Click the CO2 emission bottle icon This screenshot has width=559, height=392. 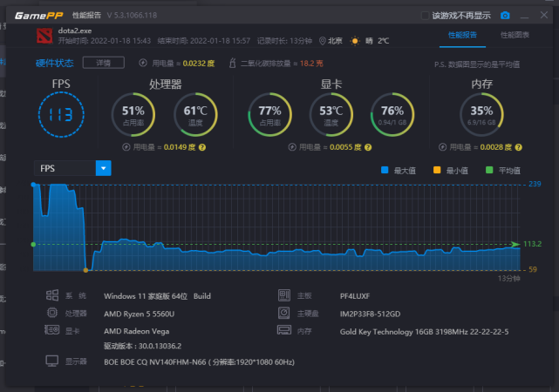tap(233, 63)
